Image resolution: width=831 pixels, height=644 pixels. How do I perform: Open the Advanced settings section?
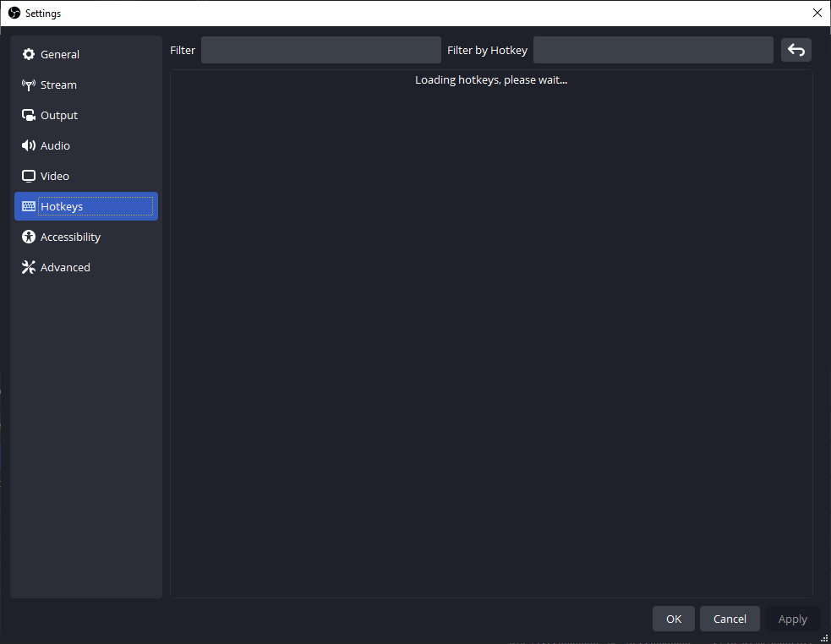pos(86,267)
